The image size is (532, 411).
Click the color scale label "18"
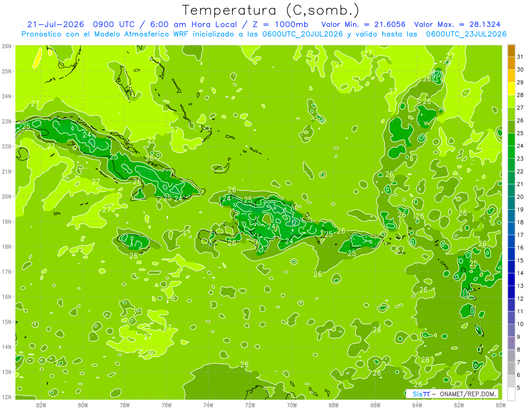click(520, 222)
